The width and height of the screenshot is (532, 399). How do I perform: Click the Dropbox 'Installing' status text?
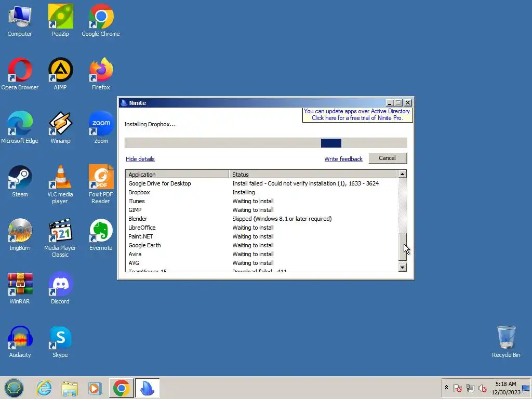point(244,192)
